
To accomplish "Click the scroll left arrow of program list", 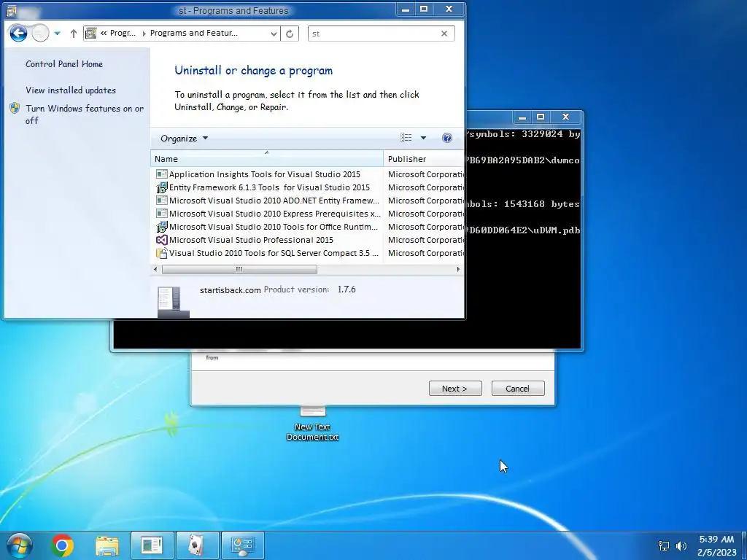I will (x=155, y=270).
